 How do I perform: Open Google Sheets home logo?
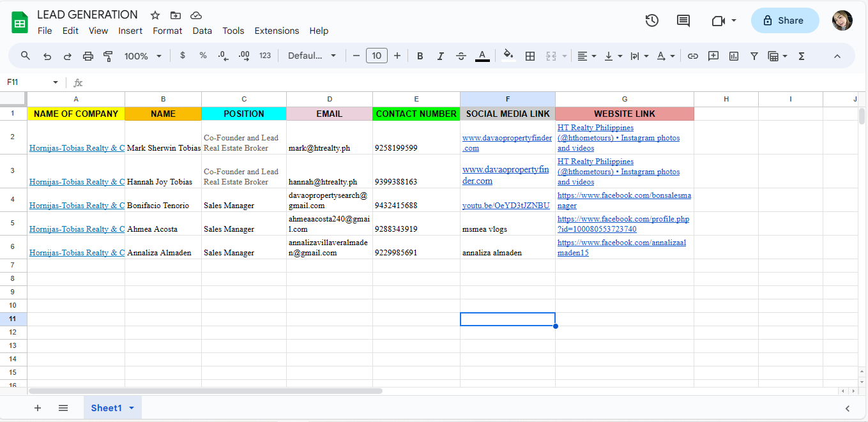pos(20,23)
